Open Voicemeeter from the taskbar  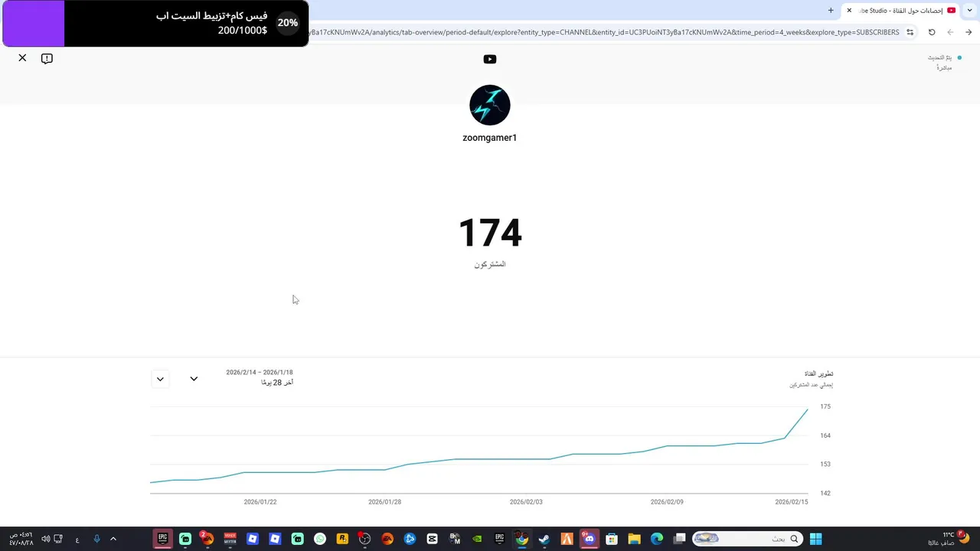(x=230, y=539)
